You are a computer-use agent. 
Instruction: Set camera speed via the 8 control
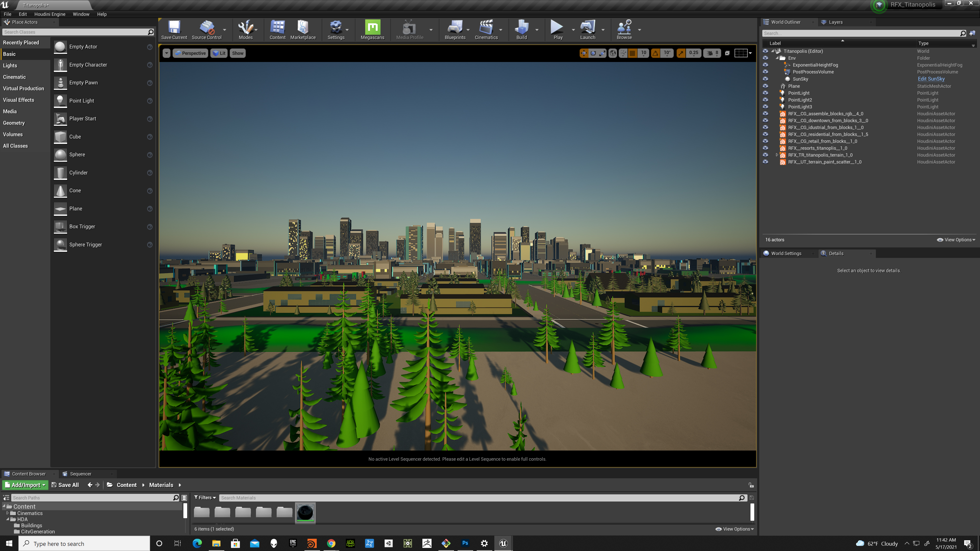tap(712, 53)
